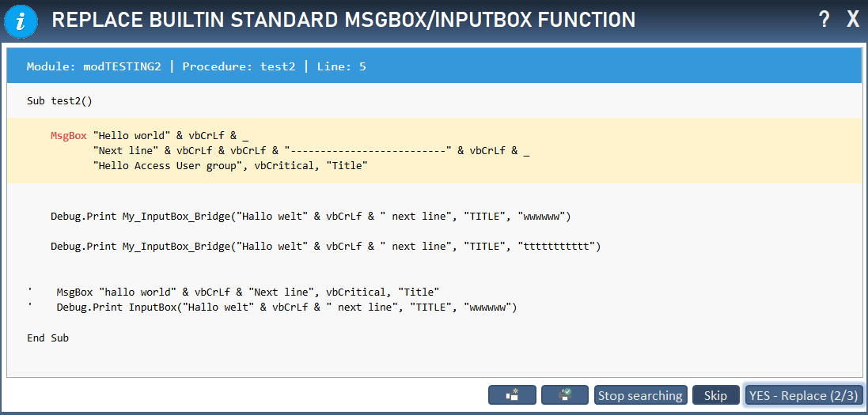The width and height of the screenshot is (868, 415).
Task: Skip this MsgBox occurrence
Action: point(715,395)
